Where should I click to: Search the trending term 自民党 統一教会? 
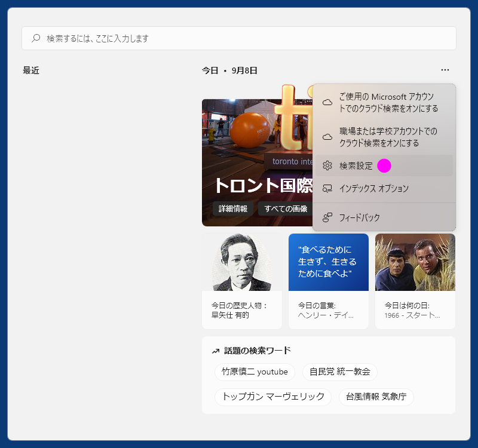(342, 372)
